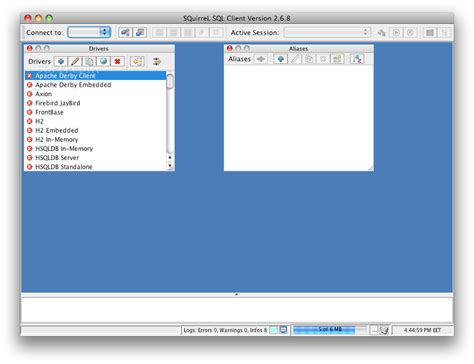
Task: Click the memory usage bar reading 5 of 6 MB
Action: 330,330
